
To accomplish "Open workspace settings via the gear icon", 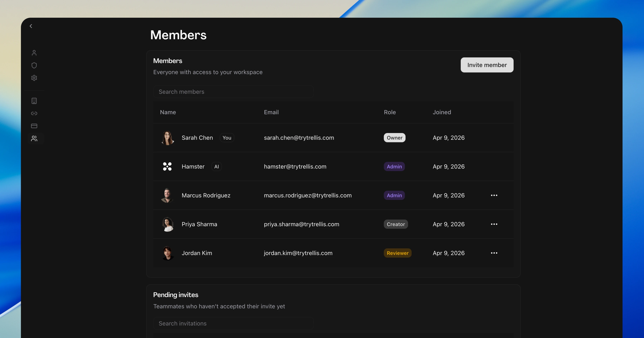I will pos(34,78).
